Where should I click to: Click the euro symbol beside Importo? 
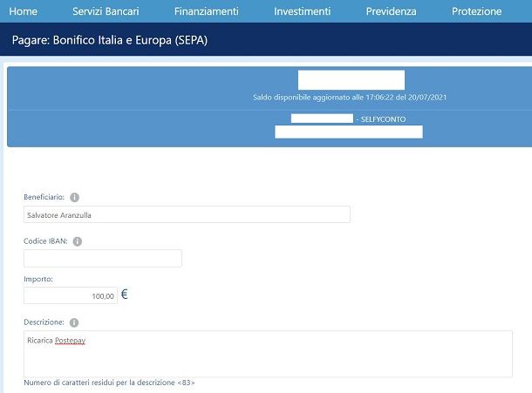tap(124, 295)
